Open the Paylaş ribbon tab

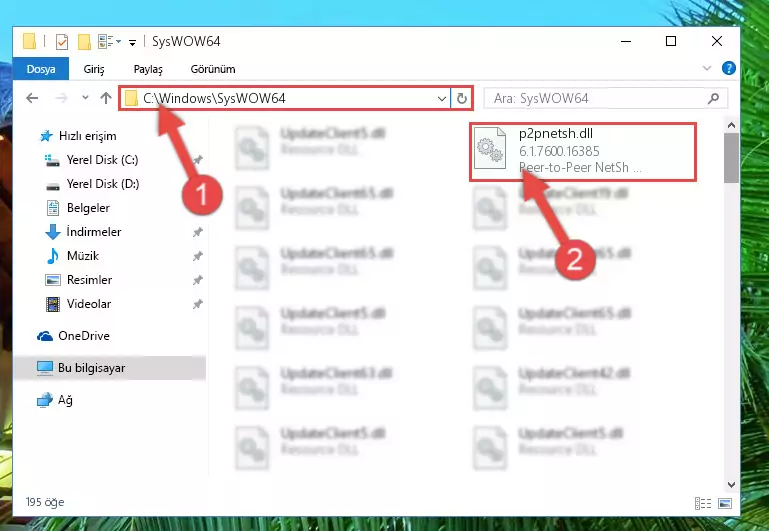pyautogui.click(x=148, y=69)
